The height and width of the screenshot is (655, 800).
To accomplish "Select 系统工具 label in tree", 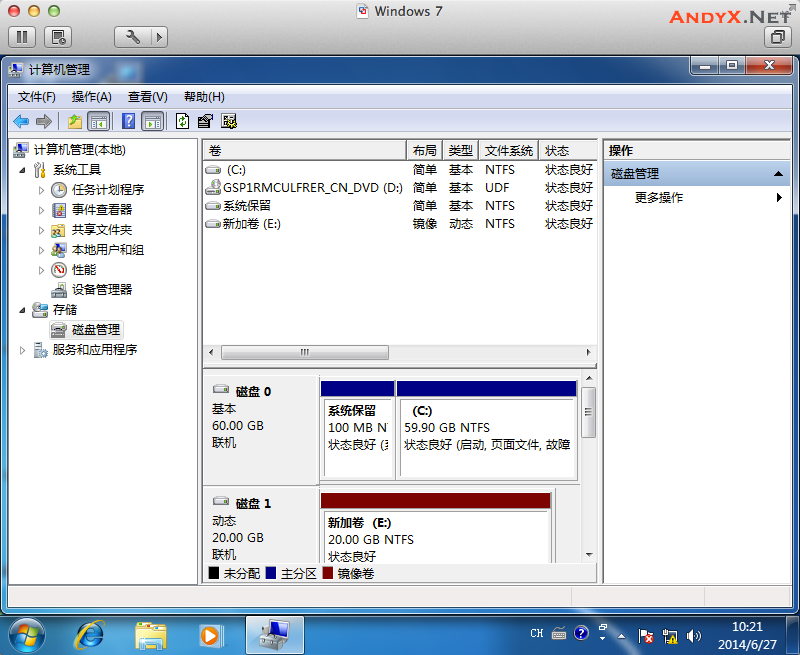I will point(77,170).
